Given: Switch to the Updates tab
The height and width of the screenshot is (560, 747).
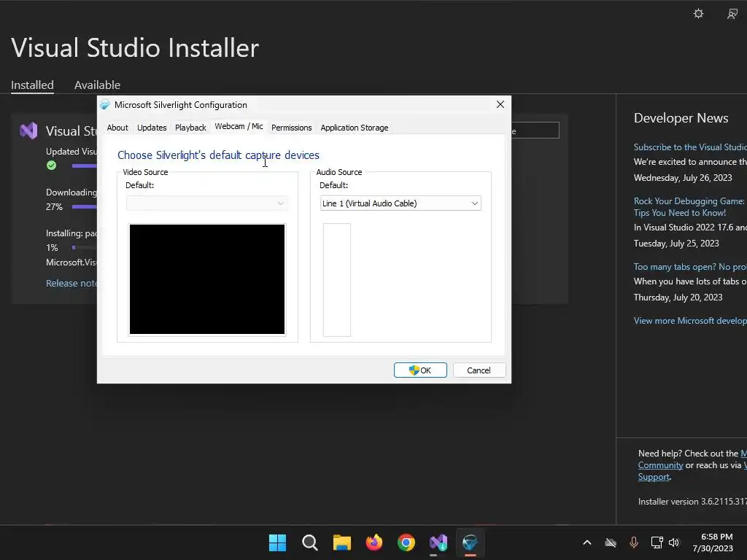Looking at the screenshot, I should point(152,128).
